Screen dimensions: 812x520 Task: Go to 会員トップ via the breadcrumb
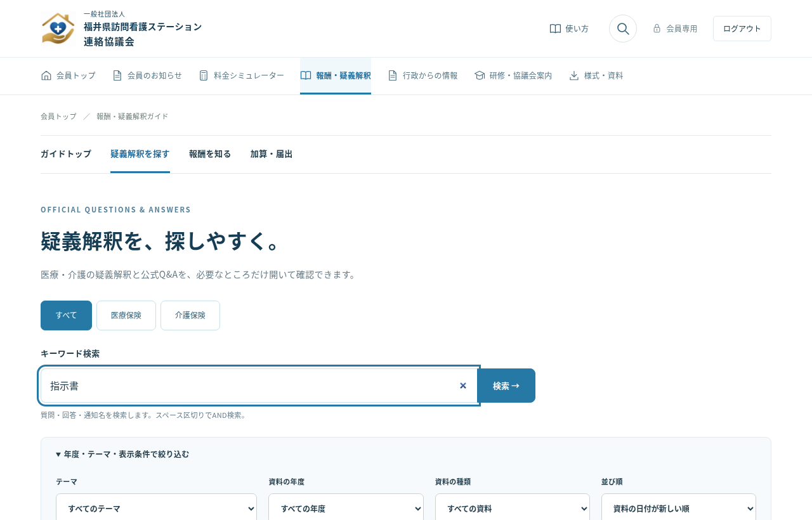(x=58, y=117)
